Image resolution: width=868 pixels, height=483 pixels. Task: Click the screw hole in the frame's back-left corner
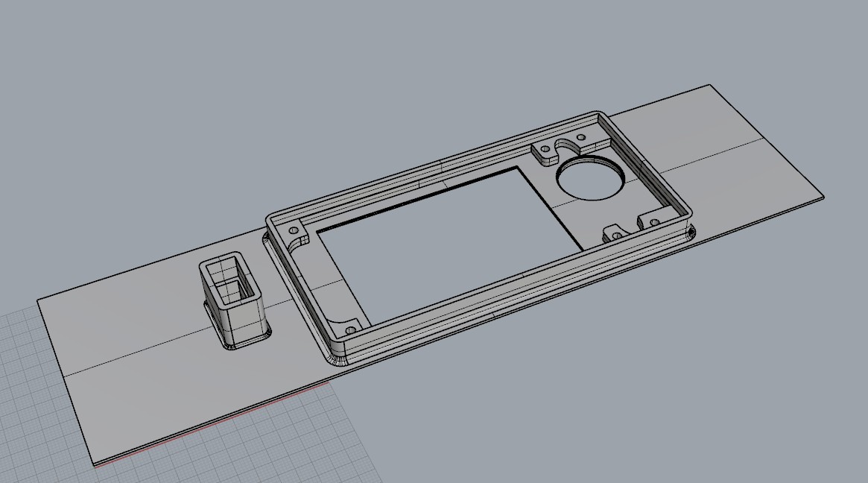coord(292,228)
